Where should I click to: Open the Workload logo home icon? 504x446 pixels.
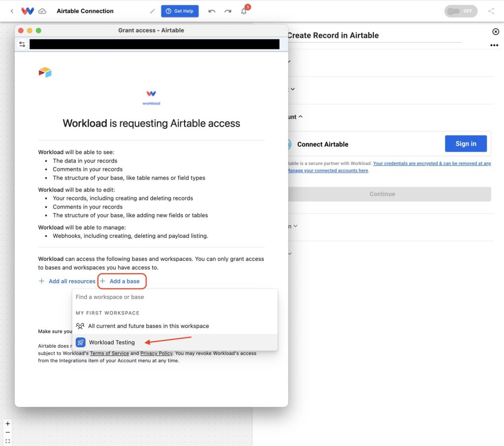pos(28,11)
